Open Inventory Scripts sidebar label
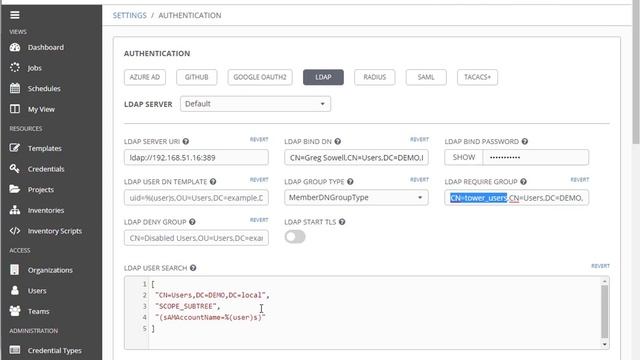Image resolution: width=640 pixels, height=360 pixels. (55, 231)
